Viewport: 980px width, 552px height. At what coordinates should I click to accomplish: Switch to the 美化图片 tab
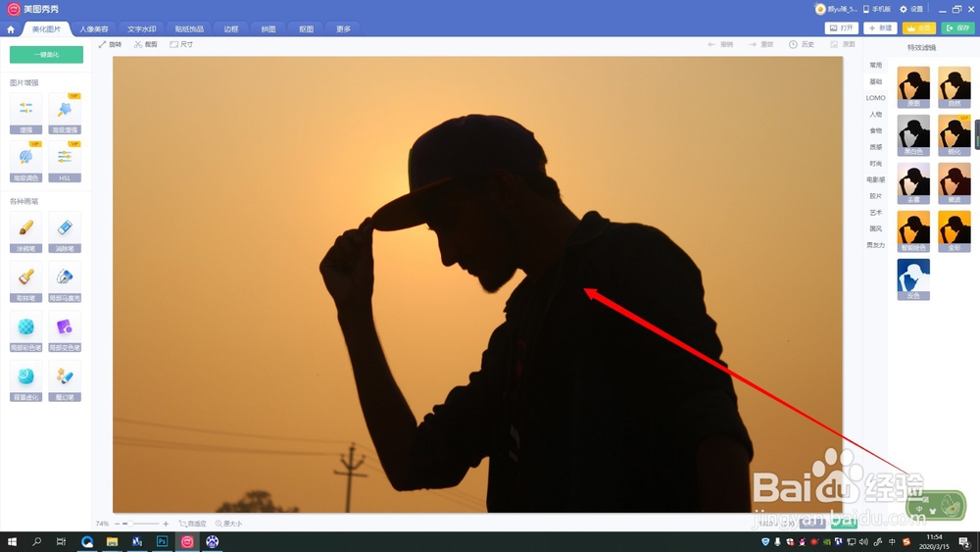46,28
